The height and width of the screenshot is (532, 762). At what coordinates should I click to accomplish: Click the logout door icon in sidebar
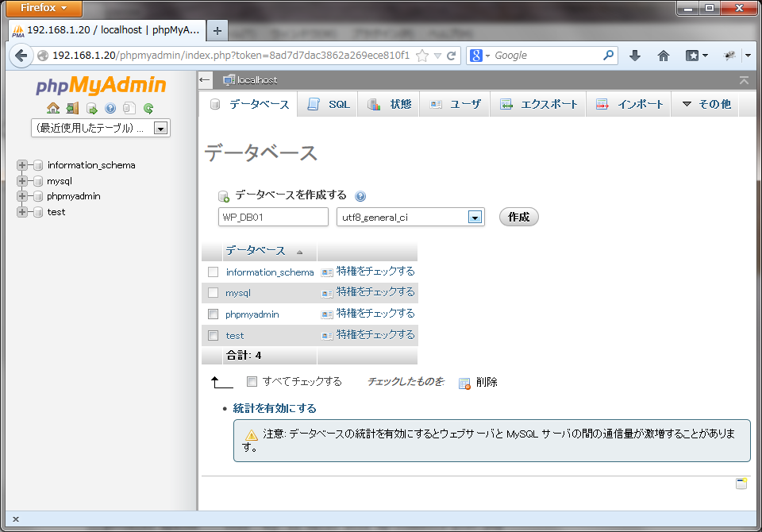[72, 108]
